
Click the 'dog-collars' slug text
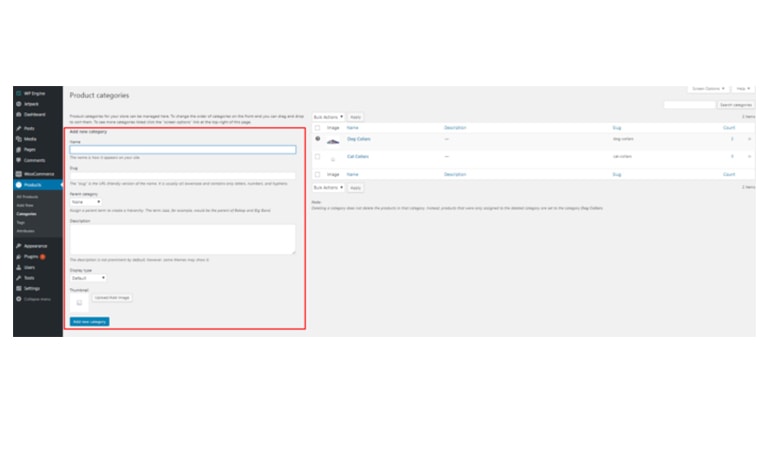pyautogui.click(x=623, y=139)
